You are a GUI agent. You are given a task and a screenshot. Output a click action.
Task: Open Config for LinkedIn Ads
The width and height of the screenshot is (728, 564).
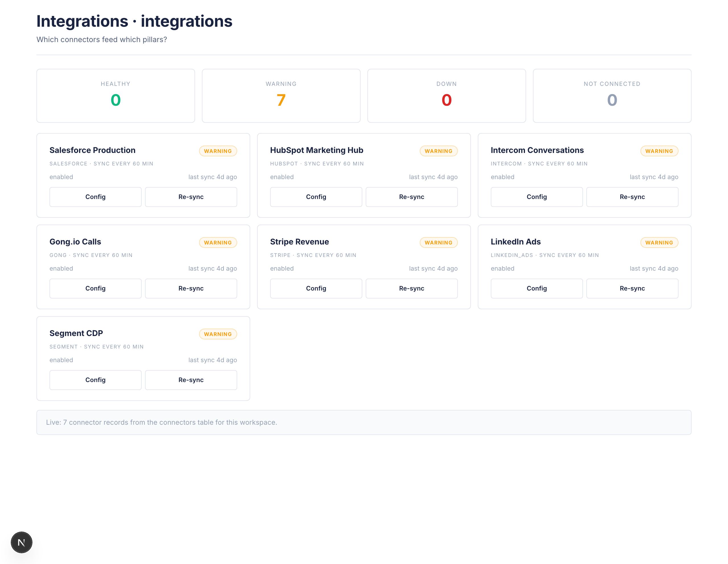[x=537, y=289]
